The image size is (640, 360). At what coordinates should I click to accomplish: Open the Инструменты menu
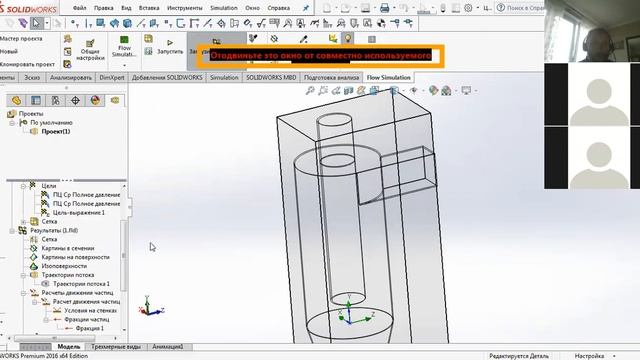pyautogui.click(x=184, y=8)
